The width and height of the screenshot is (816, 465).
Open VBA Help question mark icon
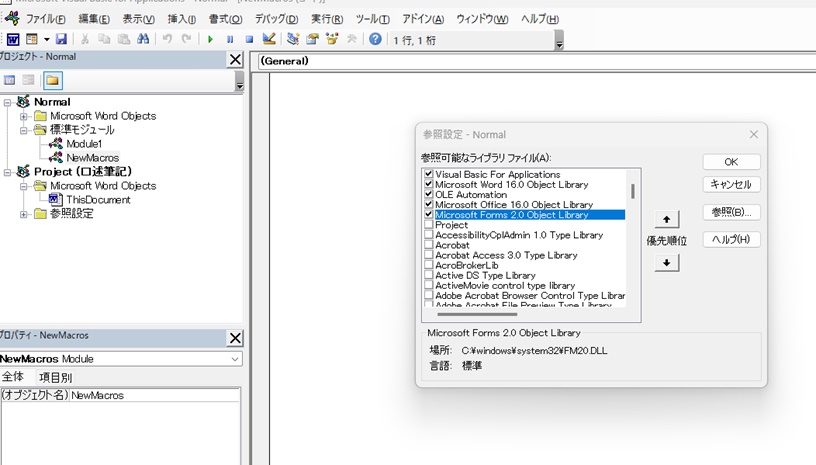click(375, 39)
